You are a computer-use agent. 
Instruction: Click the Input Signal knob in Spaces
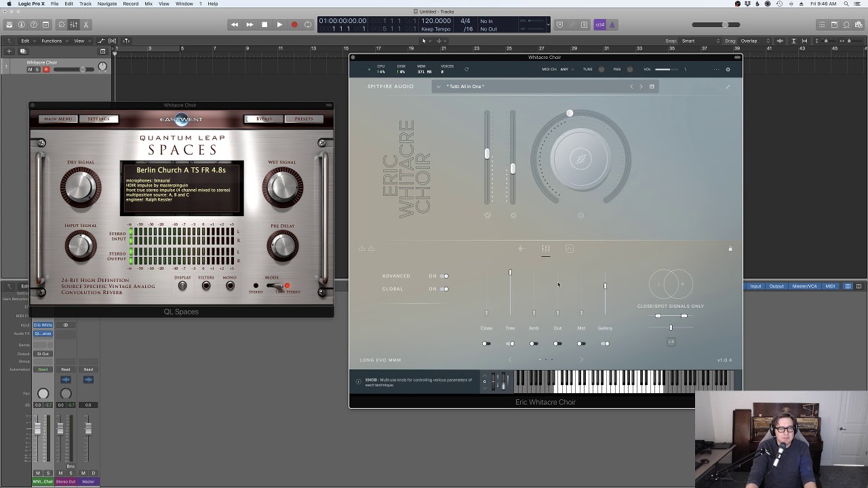pos(81,245)
